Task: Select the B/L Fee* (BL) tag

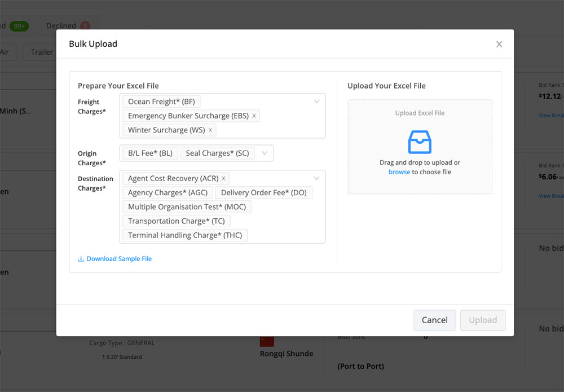Action: pos(151,153)
